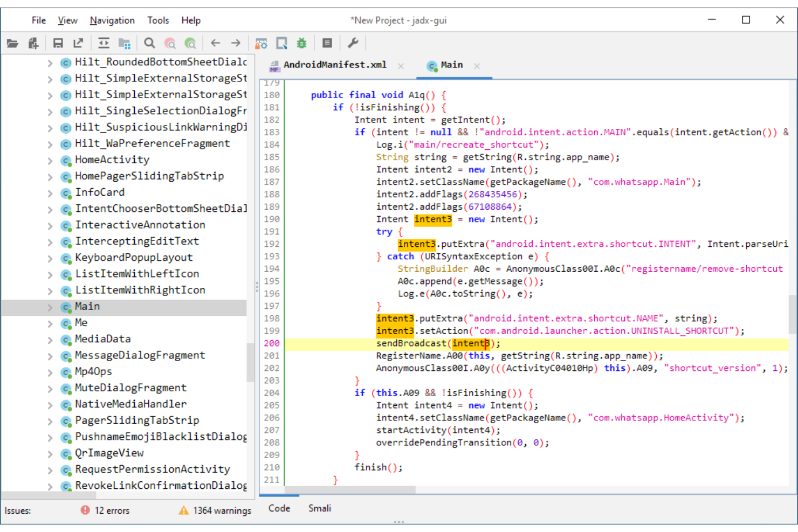
Task: Expand the QrImageView tree node
Action: [x=50, y=454]
